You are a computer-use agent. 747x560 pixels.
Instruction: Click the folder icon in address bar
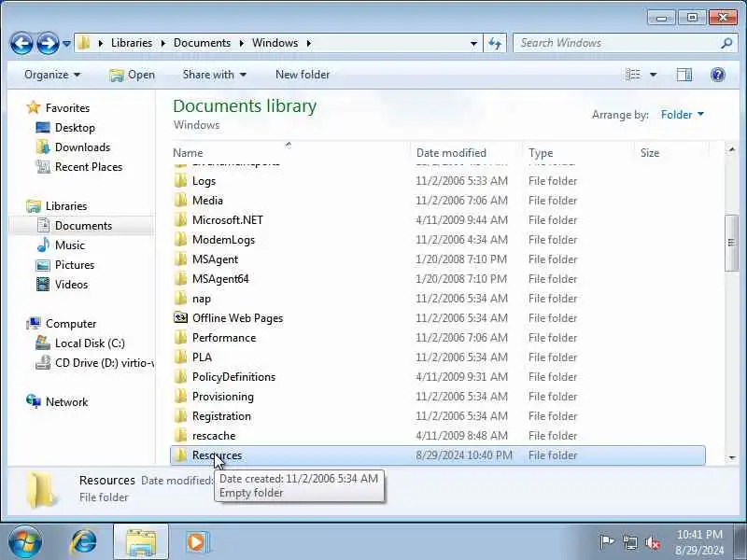click(x=84, y=43)
